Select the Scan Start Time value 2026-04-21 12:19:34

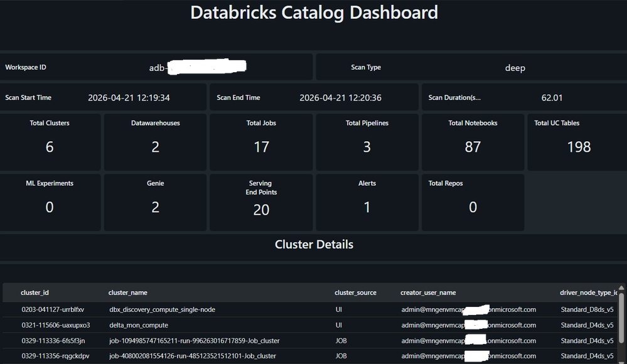coord(129,98)
